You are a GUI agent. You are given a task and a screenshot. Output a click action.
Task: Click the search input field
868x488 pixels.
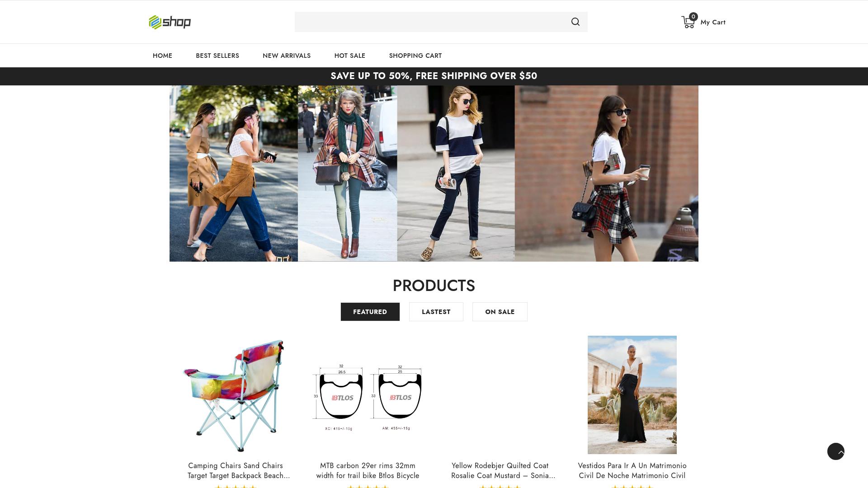click(429, 22)
